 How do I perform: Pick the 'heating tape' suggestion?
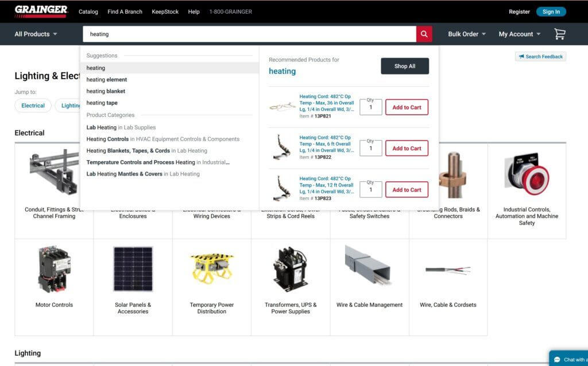(x=102, y=103)
